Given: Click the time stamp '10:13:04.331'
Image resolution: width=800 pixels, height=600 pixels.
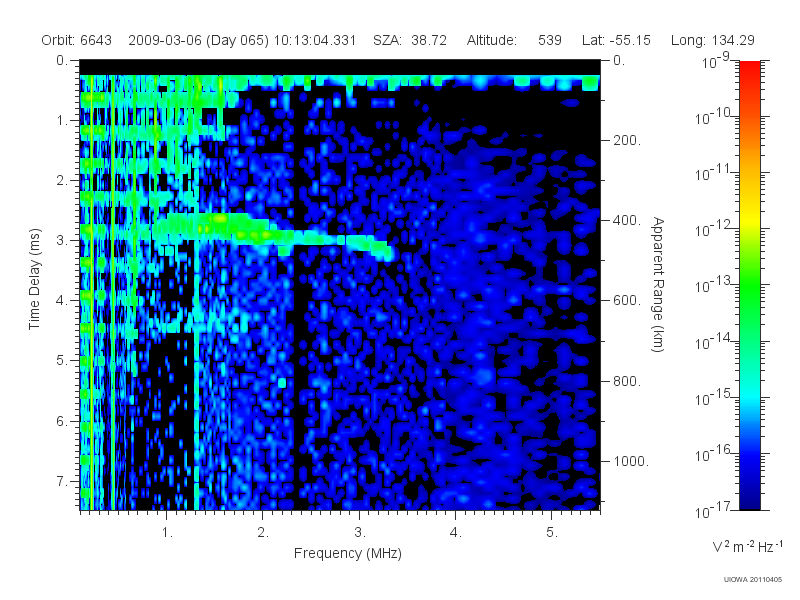Looking at the screenshot, I should pos(315,40).
